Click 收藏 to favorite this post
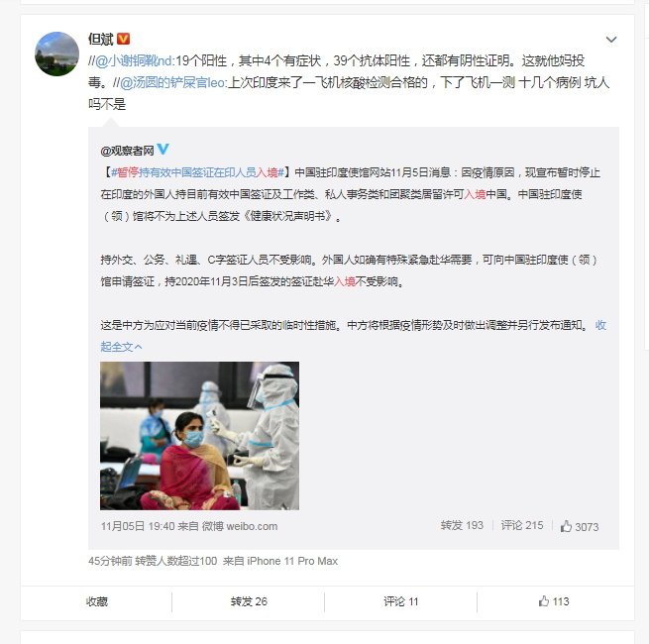This screenshot has height=644, width=649. [x=97, y=601]
